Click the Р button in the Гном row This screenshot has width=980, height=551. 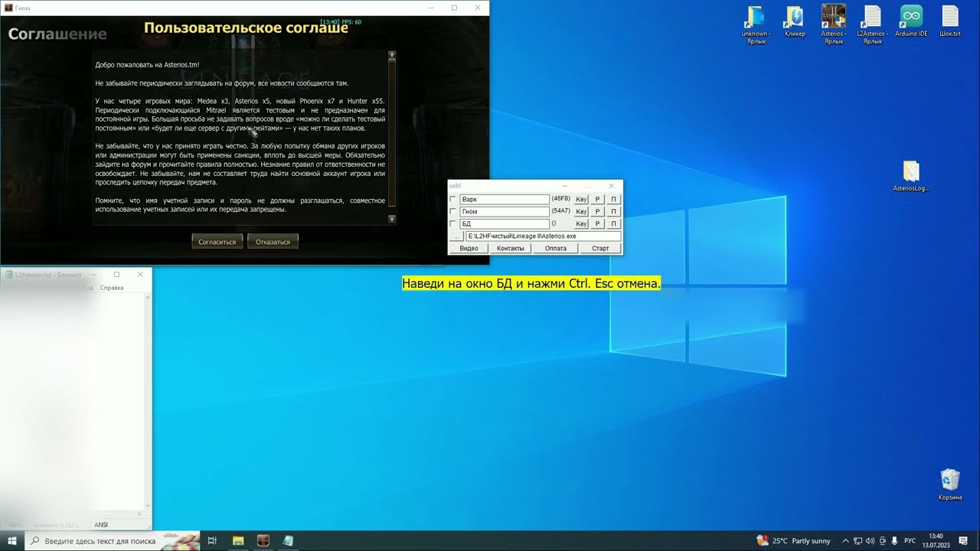point(597,211)
